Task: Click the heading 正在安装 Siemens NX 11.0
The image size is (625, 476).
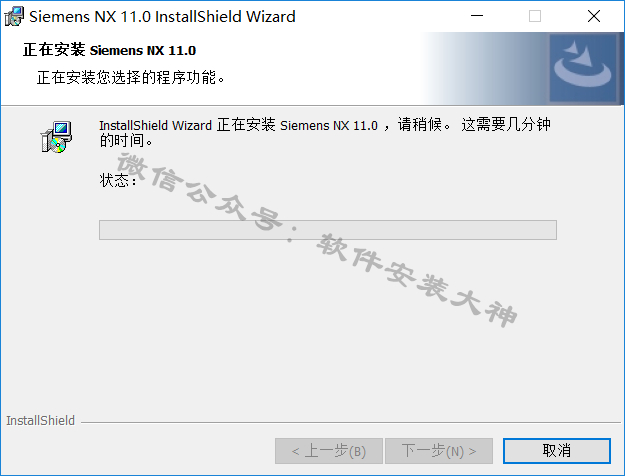Action: pos(110,50)
